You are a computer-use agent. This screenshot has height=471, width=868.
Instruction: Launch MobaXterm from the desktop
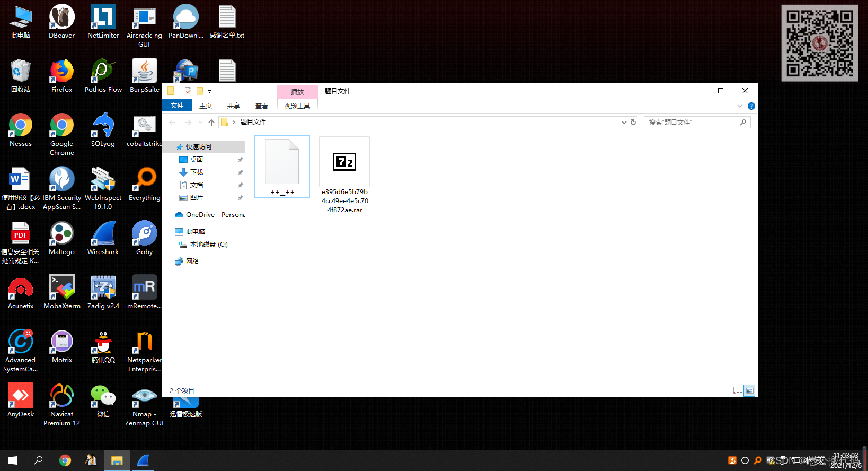pos(62,292)
